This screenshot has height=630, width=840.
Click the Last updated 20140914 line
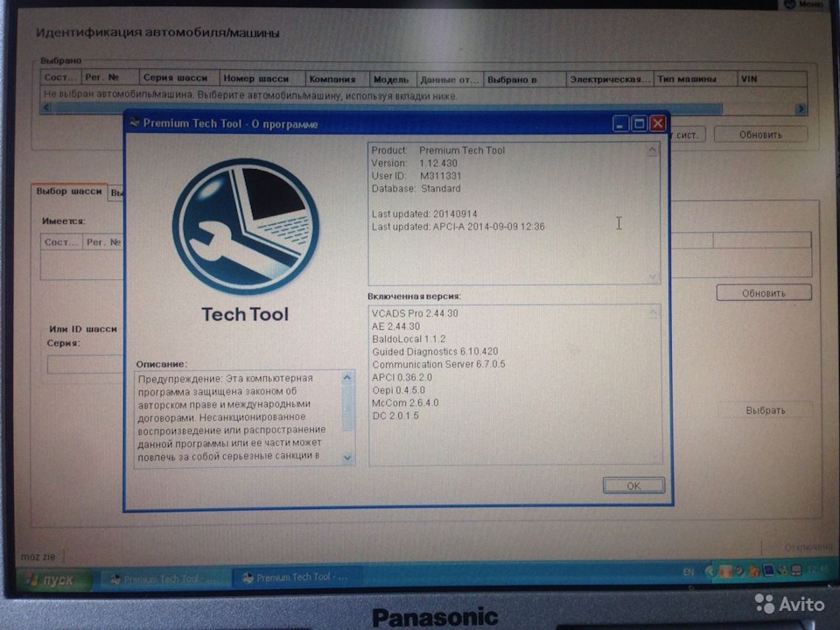click(424, 213)
